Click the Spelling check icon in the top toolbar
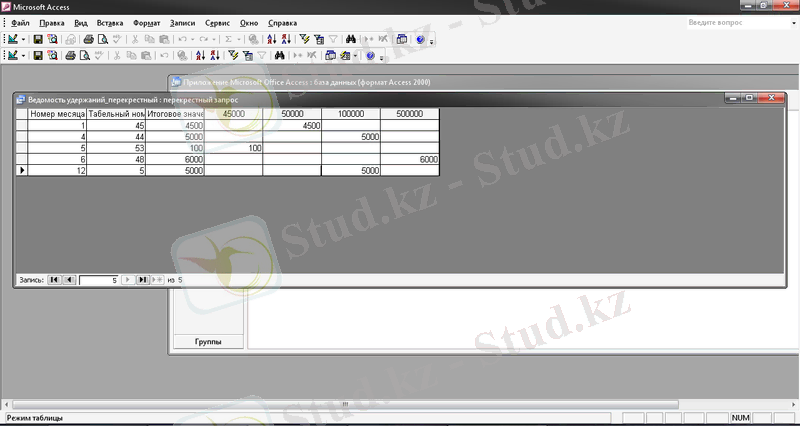The height and width of the screenshot is (426, 800). (117, 39)
